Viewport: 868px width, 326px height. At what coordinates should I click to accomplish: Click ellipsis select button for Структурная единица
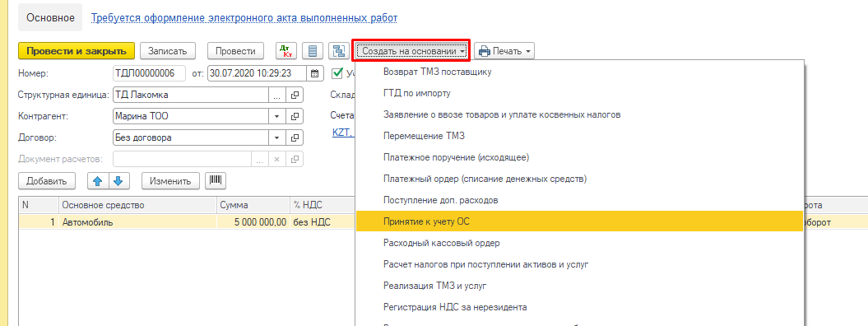[x=277, y=95]
